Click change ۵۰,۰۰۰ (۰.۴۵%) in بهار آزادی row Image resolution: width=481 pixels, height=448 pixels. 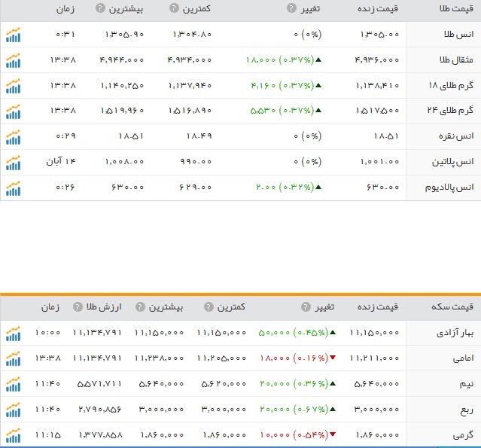pyautogui.click(x=297, y=332)
